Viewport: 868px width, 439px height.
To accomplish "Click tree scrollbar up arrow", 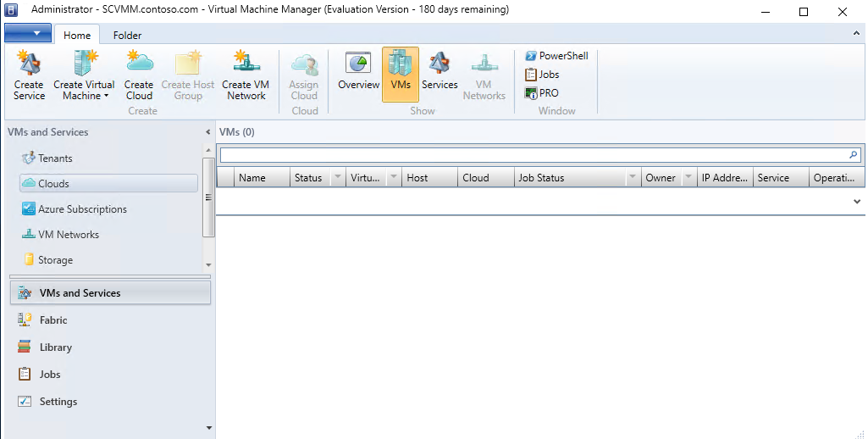I will coord(208,150).
